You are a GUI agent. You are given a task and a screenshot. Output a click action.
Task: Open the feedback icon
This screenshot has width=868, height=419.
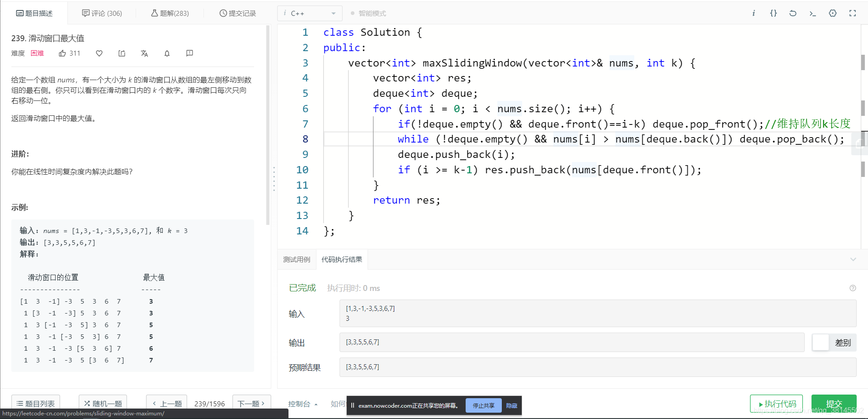189,53
